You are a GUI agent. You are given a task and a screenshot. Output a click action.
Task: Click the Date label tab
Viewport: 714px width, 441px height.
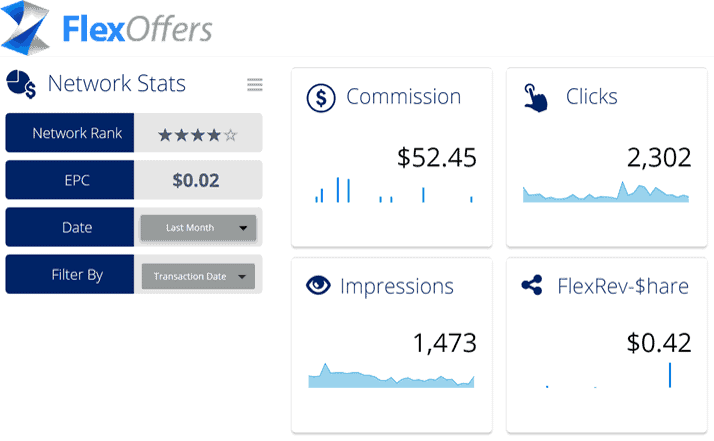69,227
